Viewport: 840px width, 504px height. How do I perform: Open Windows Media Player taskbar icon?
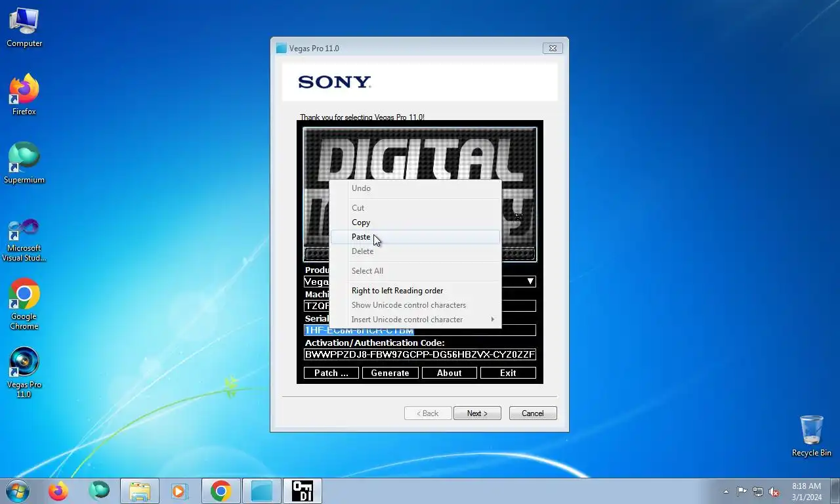point(179,491)
